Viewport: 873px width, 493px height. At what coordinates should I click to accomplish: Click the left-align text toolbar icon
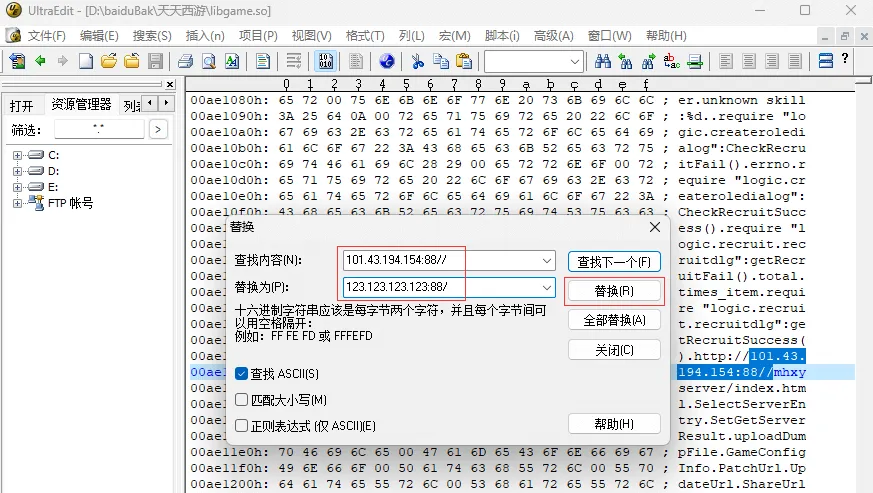coord(725,61)
